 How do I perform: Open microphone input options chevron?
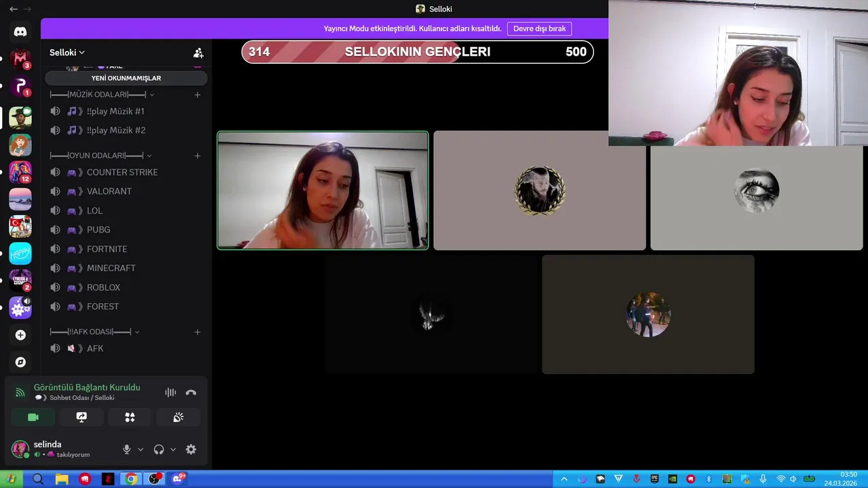[140, 449]
